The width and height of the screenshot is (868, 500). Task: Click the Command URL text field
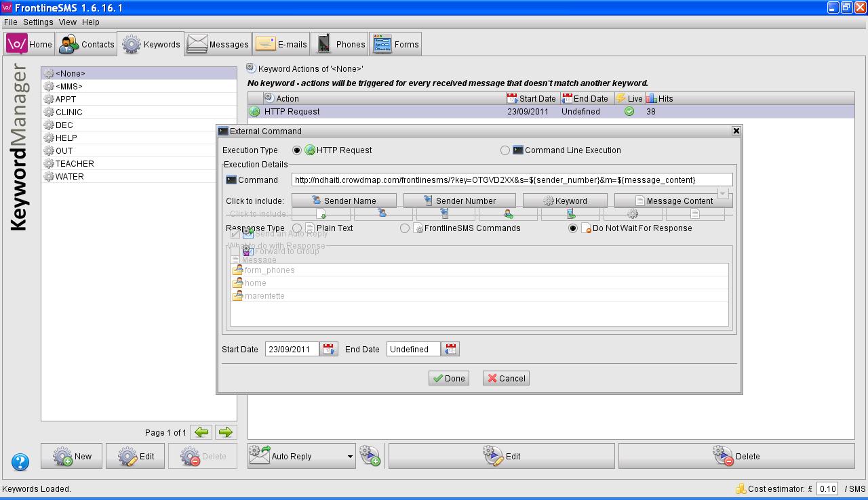(512, 180)
